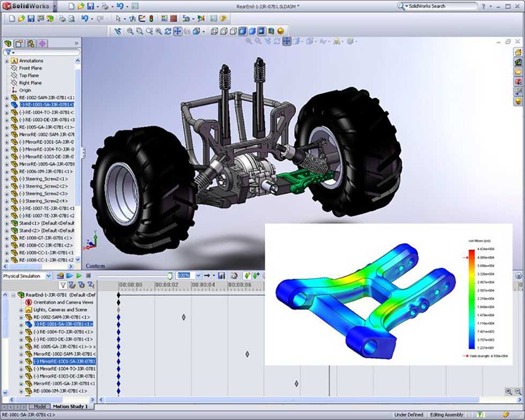Toggle Shaded With Edges display

[242, 31]
